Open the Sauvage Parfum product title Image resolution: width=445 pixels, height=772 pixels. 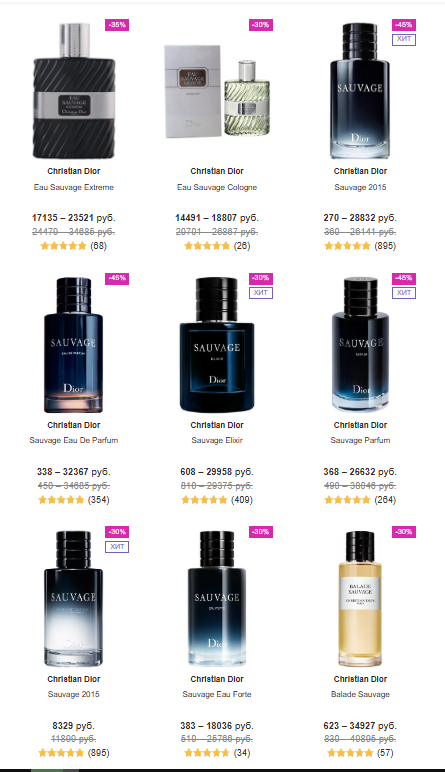click(x=360, y=440)
